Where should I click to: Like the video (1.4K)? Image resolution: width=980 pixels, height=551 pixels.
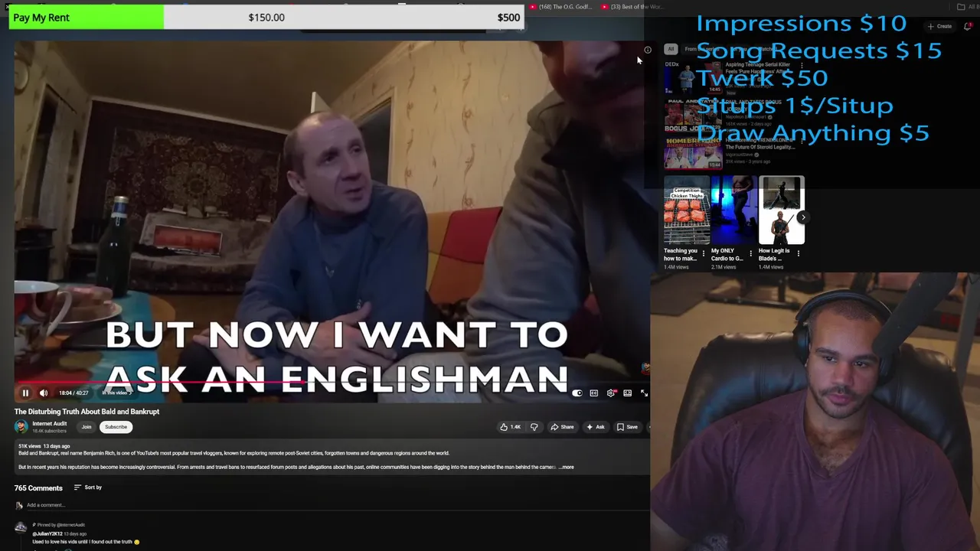click(x=511, y=427)
